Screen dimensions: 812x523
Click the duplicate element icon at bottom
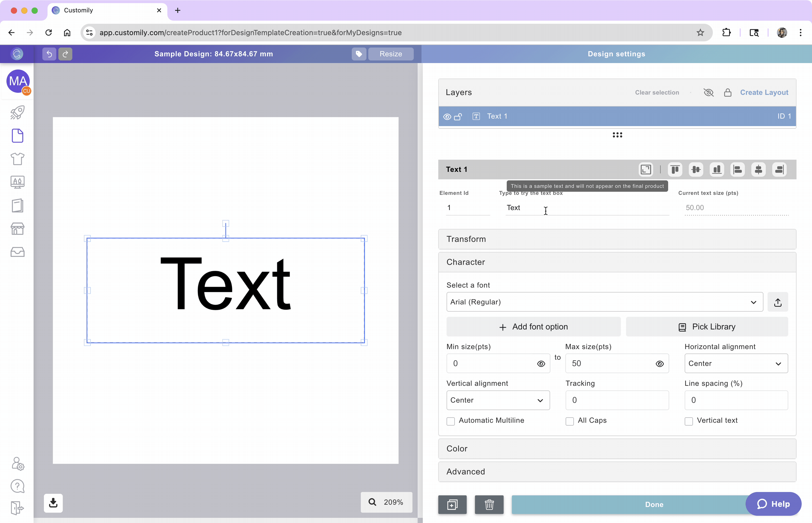(x=452, y=504)
